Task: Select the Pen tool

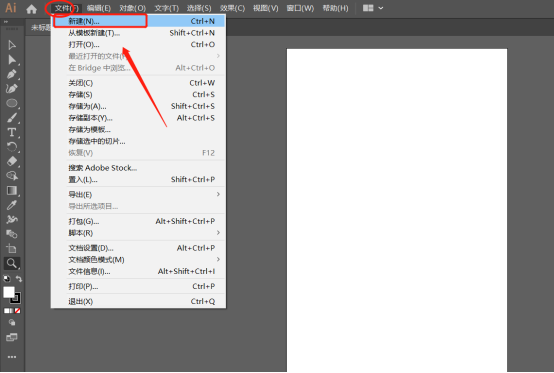Action: pos(12,74)
